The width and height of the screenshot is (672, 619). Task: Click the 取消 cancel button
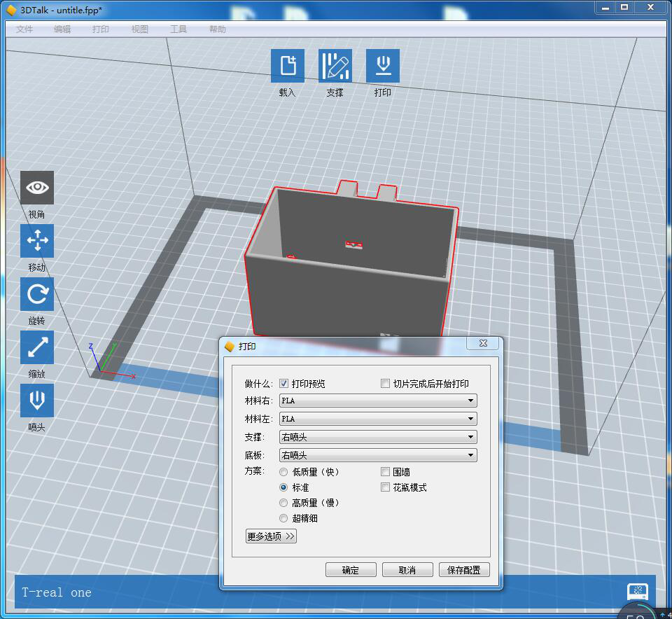407,570
